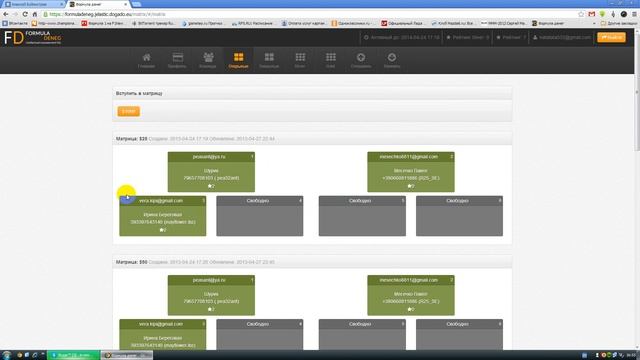This screenshot has height=360, width=640.
Task: Click the user email link in header
Action: (562, 37)
